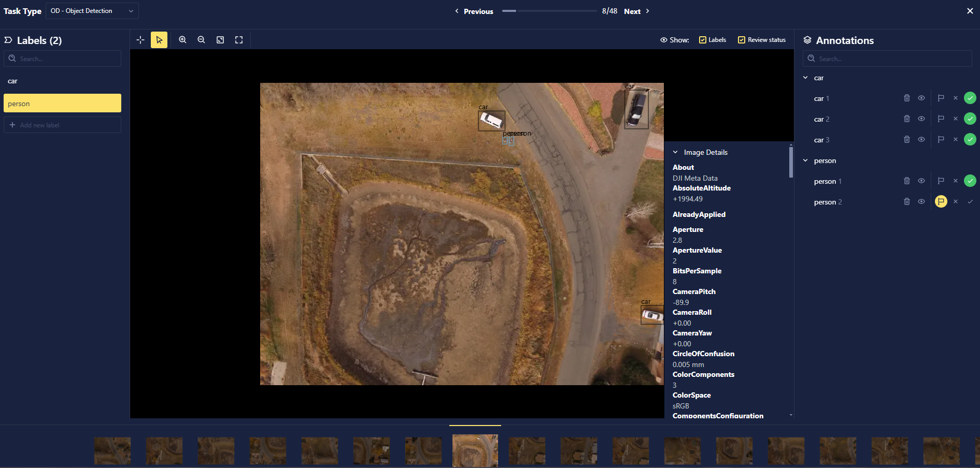The image size is (980, 468).
Task: Hide car 1 with its eye icon
Action: pos(921,98)
